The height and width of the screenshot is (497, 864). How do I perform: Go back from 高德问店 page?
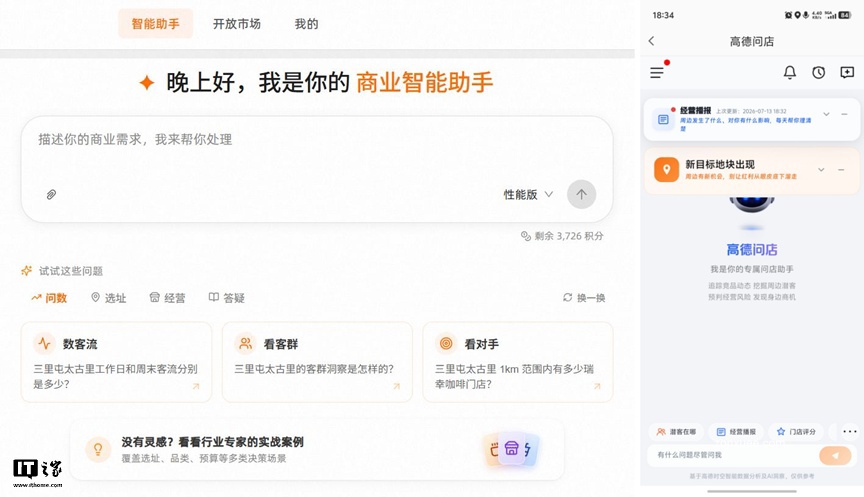pyautogui.click(x=651, y=41)
